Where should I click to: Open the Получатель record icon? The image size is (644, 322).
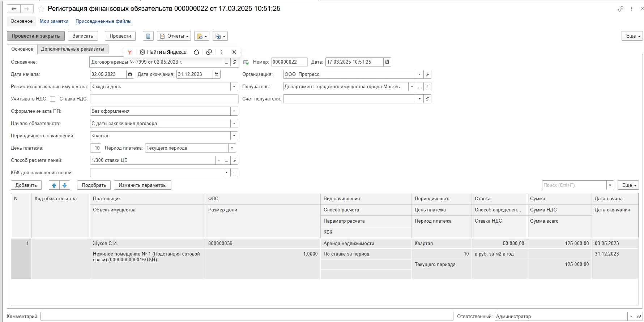click(x=427, y=87)
